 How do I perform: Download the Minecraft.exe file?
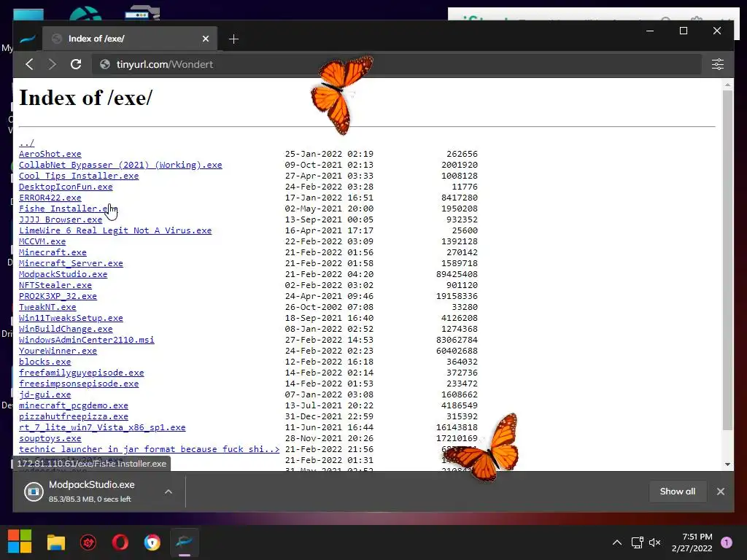point(53,252)
